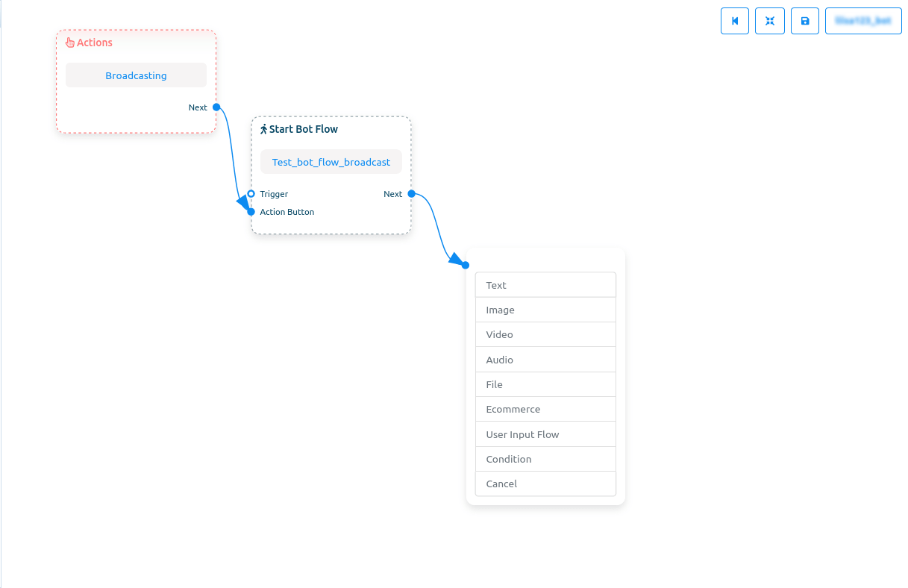Pick Ecommerce from the node menu
This screenshot has height=588, width=908.
(545, 409)
